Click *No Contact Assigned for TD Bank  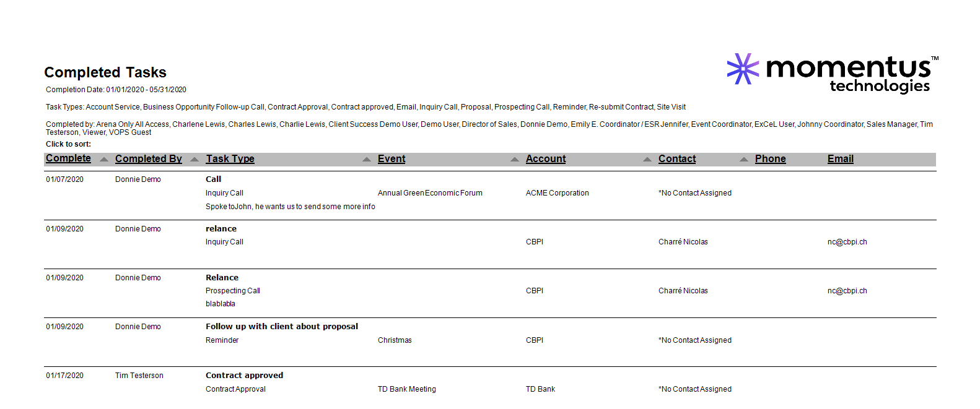[695, 389]
